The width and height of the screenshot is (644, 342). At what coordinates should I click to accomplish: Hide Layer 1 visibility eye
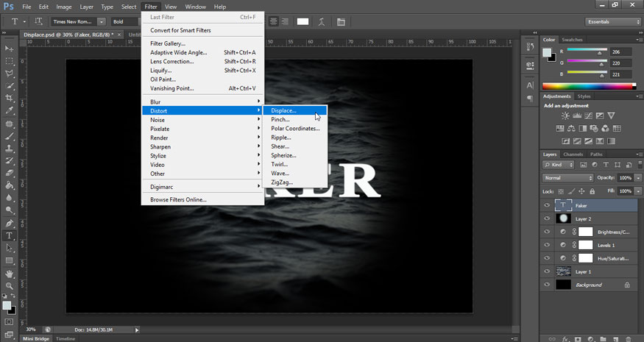click(547, 271)
